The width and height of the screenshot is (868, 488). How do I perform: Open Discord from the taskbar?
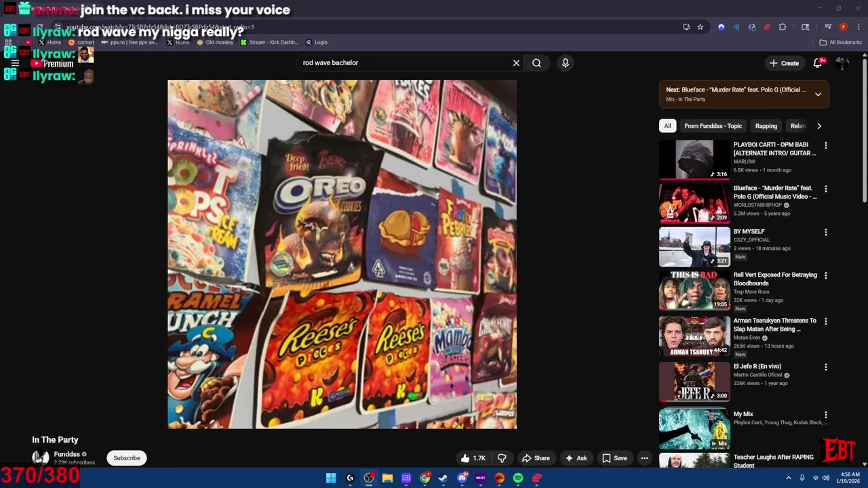click(x=462, y=478)
